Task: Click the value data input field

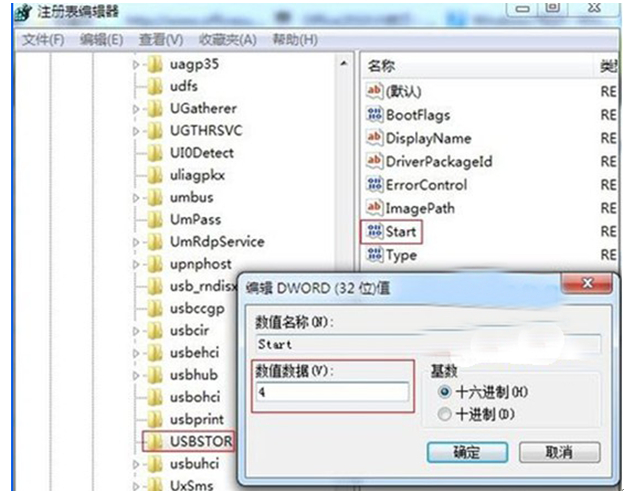Action: pyautogui.click(x=332, y=392)
